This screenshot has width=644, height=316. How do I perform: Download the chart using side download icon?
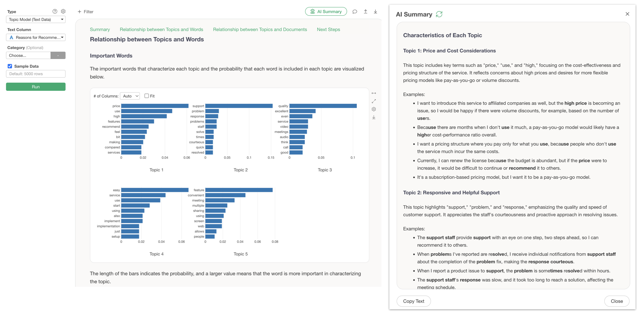coord(374,117)
